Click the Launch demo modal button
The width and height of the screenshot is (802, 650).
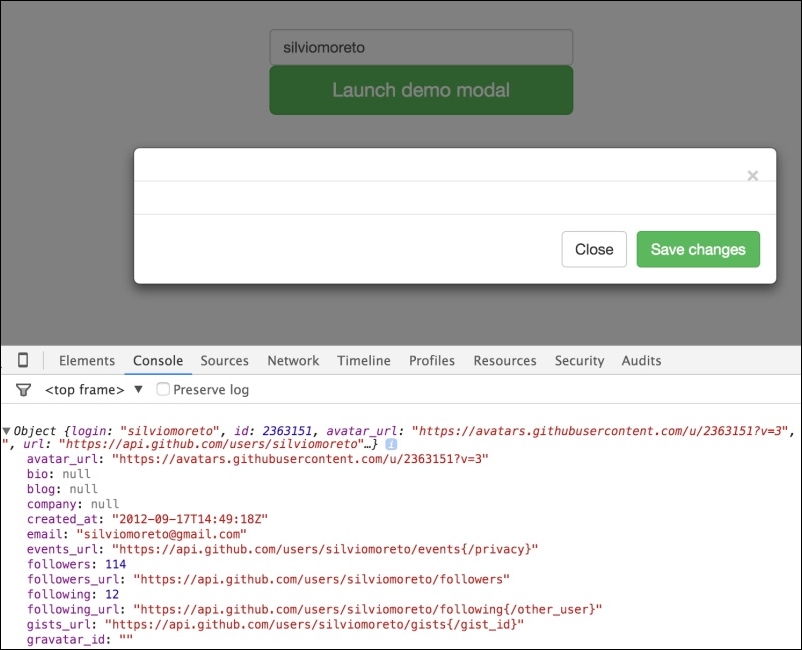pyautogui.click(x=420, y=89)
